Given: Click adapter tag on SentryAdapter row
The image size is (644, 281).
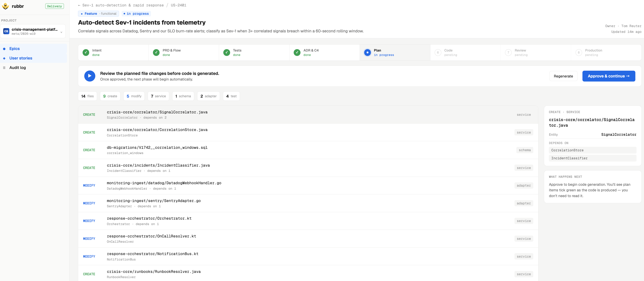Looking at the screenshot, I should coord(524,203).
